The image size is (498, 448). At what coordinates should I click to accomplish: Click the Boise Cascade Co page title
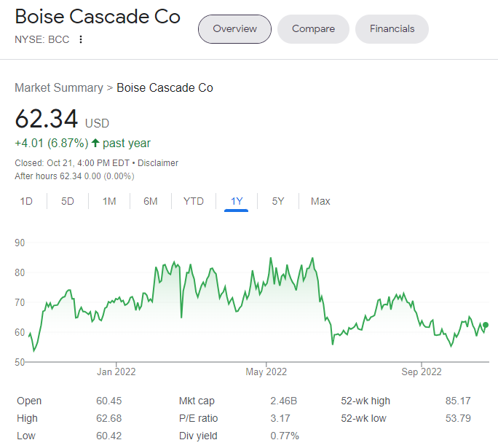[x=98, y=17]
